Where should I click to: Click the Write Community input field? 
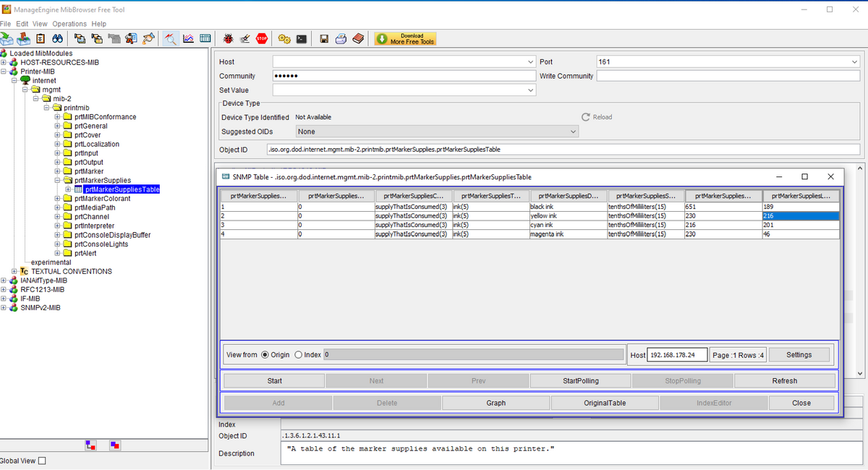(x=728, y=76)
